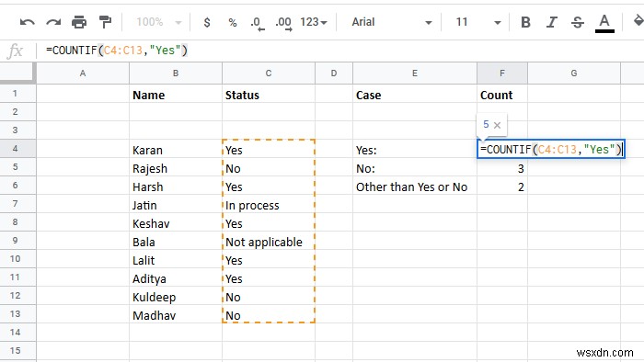The image size is (644, 362).
Task: Select the Count header cell
Action: coord(502,94)
